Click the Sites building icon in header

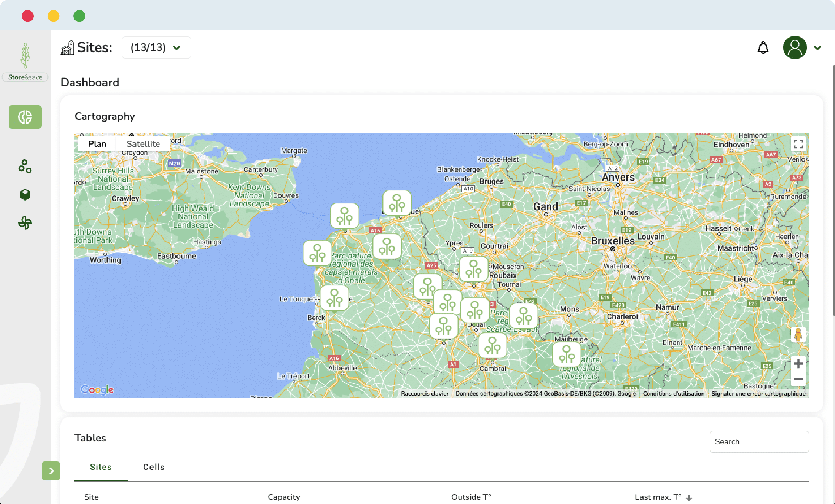(x=67, y=47)
